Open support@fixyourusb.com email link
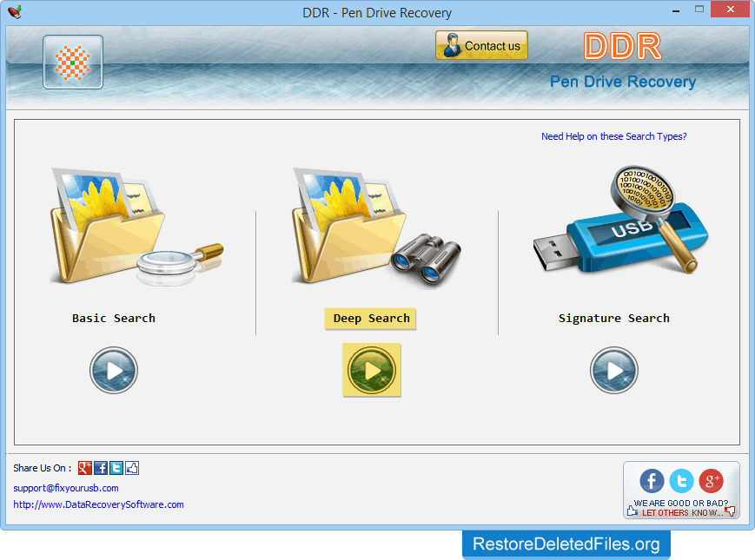 coord(66,488)
